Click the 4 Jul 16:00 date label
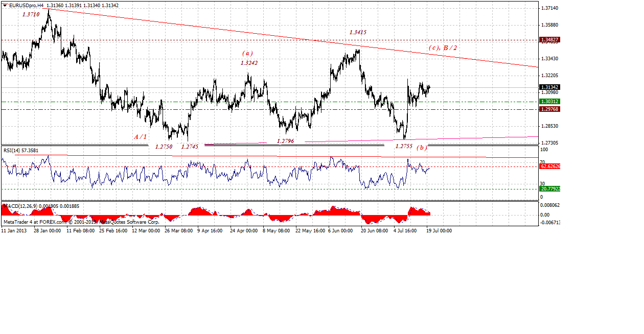 [x=406, y=230]
